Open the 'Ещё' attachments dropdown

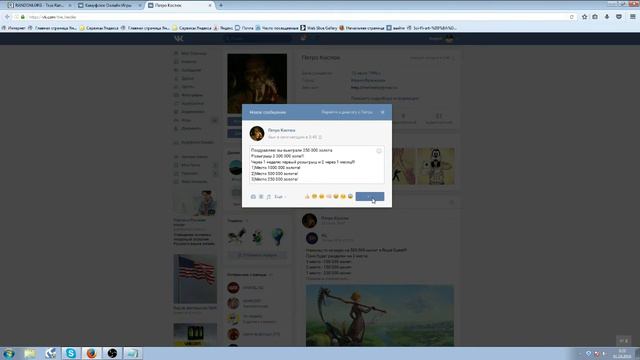point(280,197)
